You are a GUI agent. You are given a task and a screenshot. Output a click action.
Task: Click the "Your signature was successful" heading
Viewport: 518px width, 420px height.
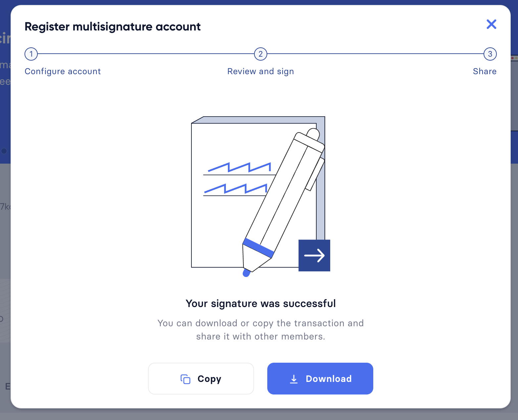pyautogui.click(x=261, y=303)
